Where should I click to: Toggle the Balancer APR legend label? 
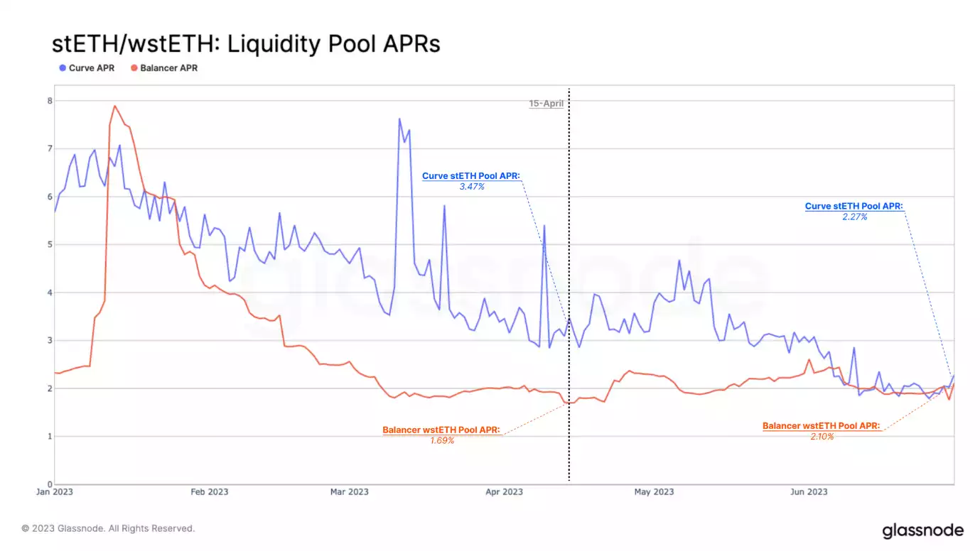168,68
